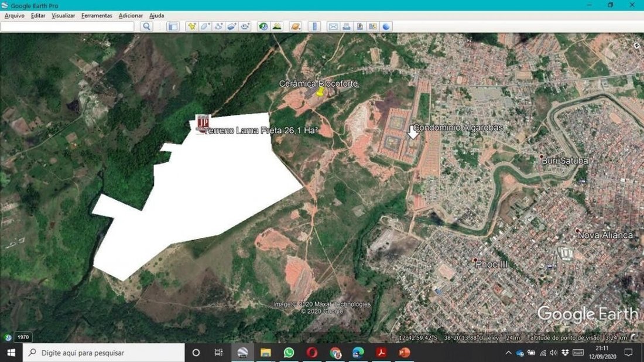This screenshot has width=644, height=362.
Task: Toggle sunlight across the landscape
Action: click(x=277, y=27)
